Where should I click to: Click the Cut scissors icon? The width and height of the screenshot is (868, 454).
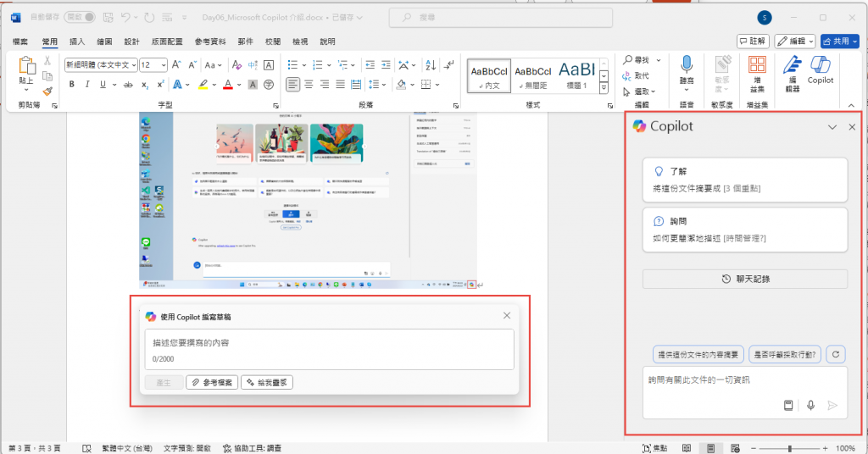tap(47, 61)
